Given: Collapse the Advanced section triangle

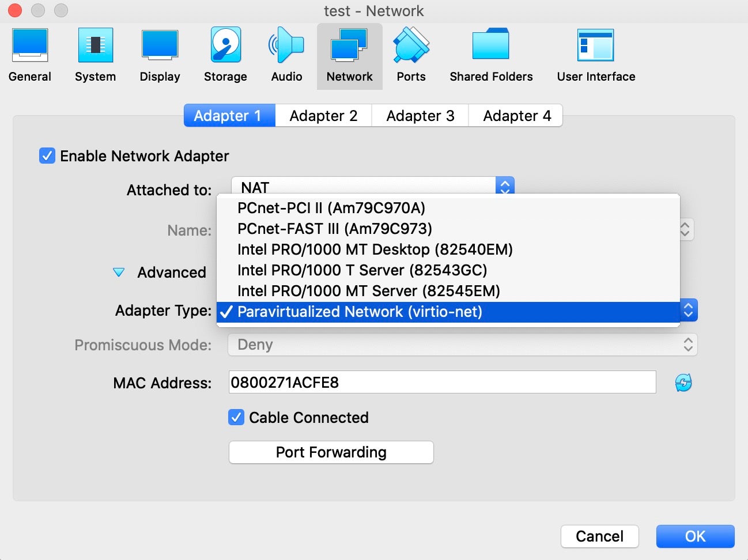Looking at the screenshot, I should click(119, 273).
